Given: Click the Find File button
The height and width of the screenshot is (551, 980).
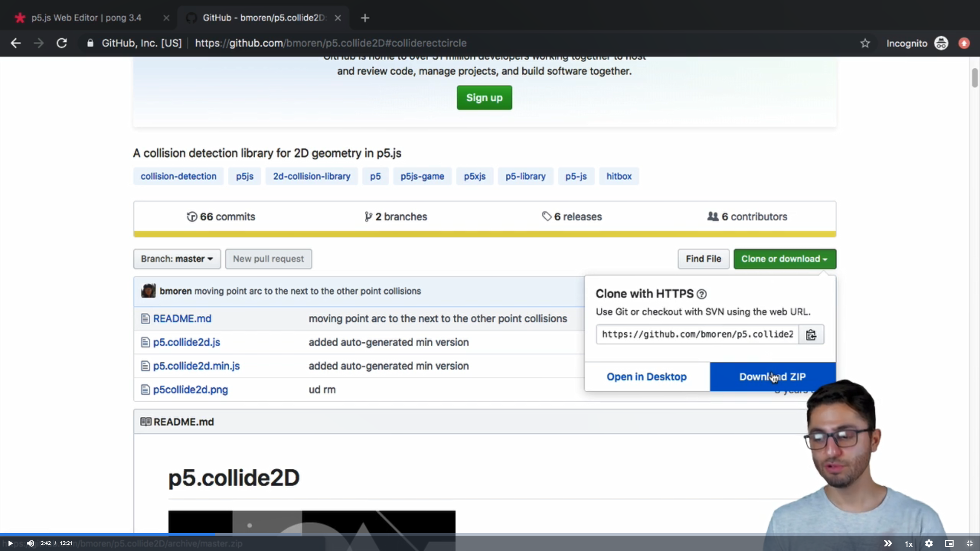Looking at the screenshot, I should pos(703,259).
